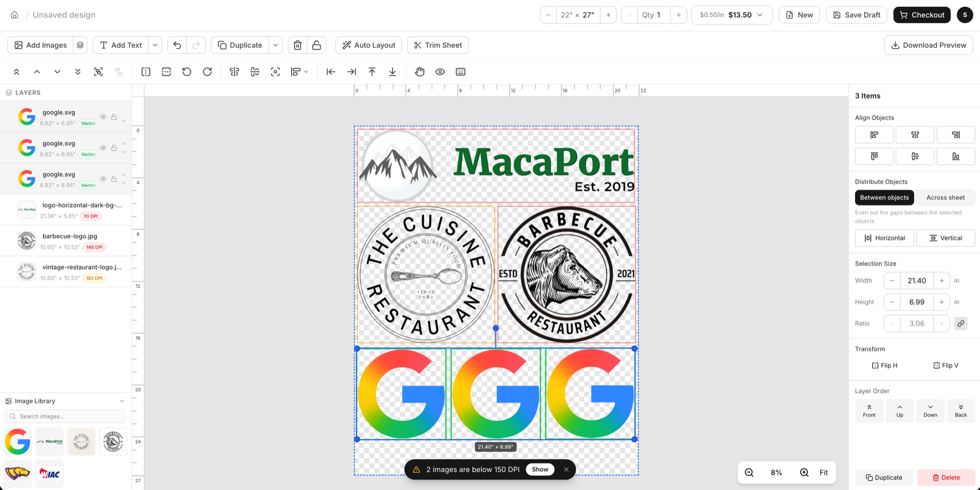
Task: Group the selected objects via toolbar icon
Action: click(x=98, y=72)
